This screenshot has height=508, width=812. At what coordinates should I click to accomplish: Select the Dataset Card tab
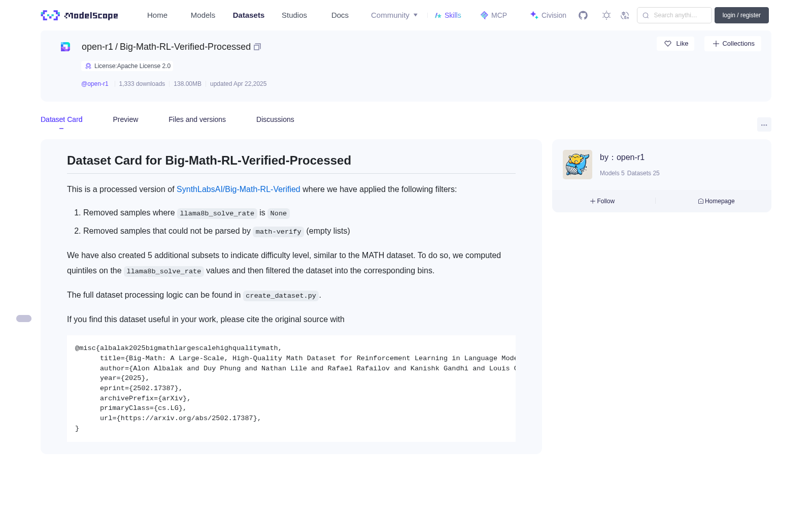click(61, 119)
